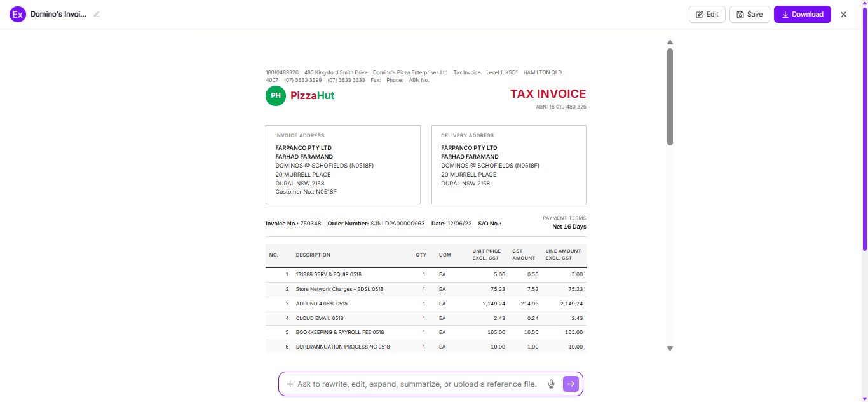Click Invoice No. 750348
Image resolution: width=868 pixels, height=402 pixels.
point(294,224)
